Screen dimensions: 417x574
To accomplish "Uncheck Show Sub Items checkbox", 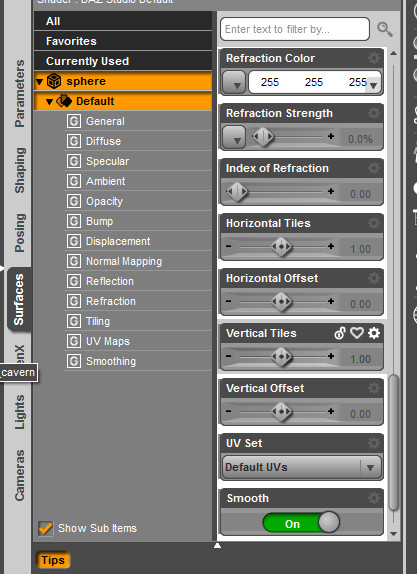I will (45, 528).
